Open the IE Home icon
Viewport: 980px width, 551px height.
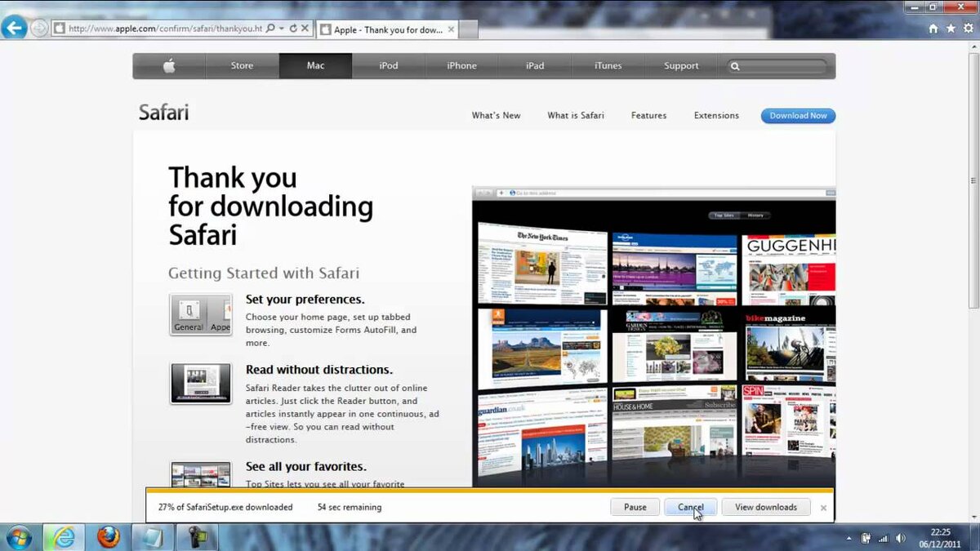(x=933, y=28)
